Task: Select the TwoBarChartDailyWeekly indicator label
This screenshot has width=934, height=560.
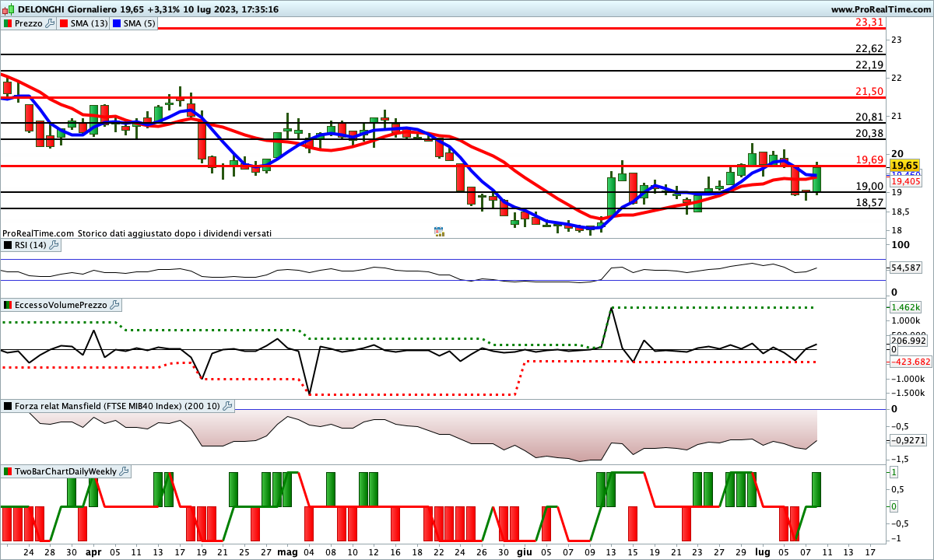Action: (66, 471)
